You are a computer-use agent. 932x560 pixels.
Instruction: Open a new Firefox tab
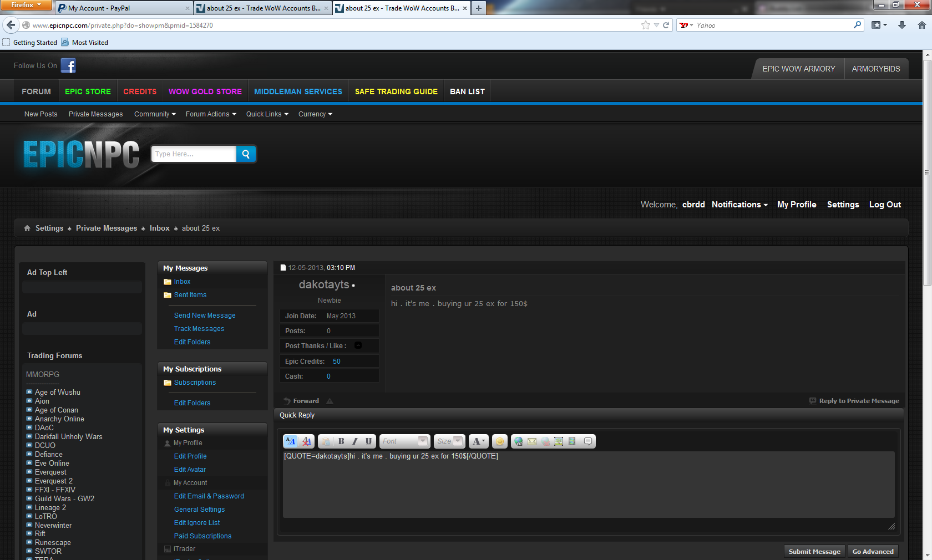(478, 8)
